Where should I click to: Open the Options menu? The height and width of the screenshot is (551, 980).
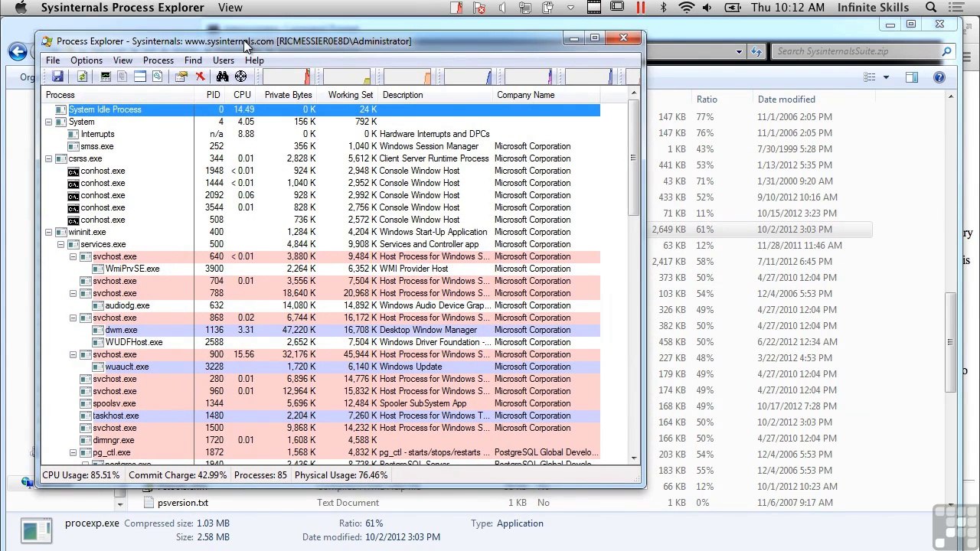(x=87, y=60)
